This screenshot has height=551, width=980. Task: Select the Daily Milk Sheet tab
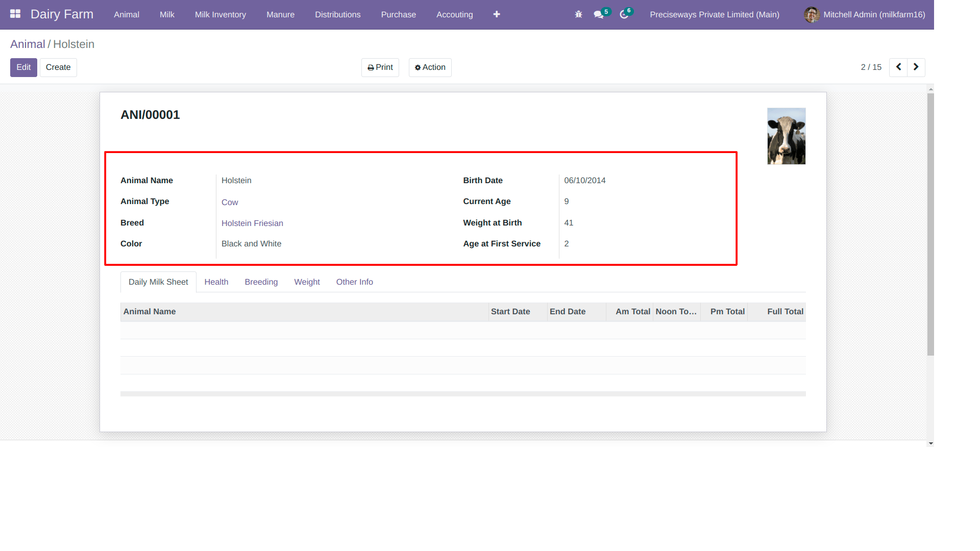158,282
